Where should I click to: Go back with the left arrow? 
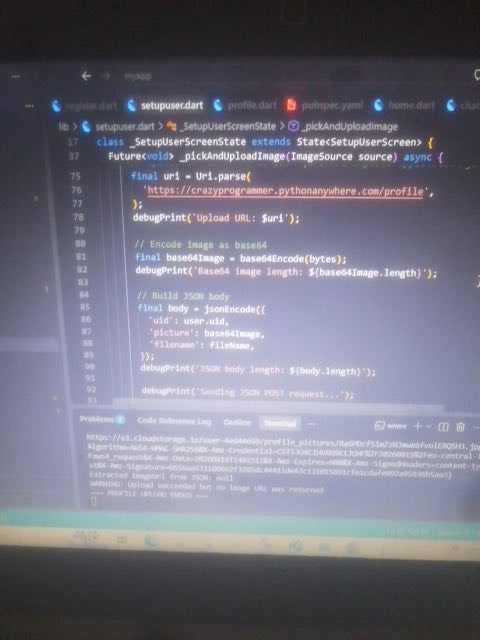click(86, 76)
